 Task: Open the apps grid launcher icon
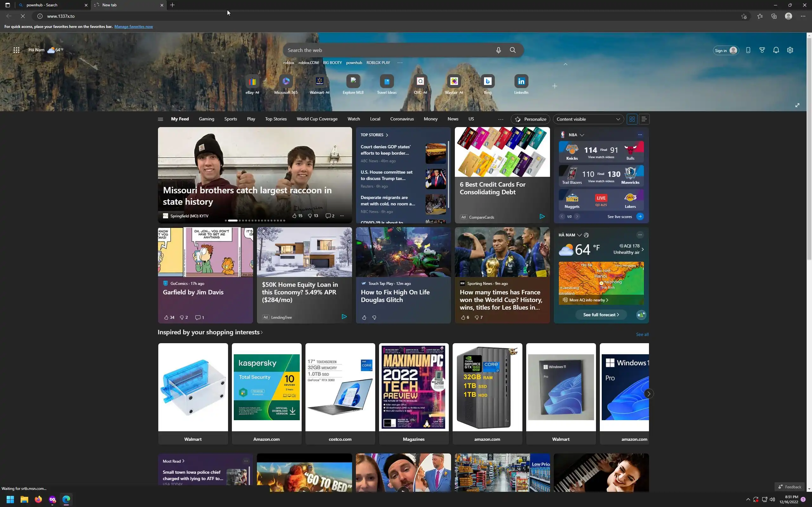(x=16, y=50)
